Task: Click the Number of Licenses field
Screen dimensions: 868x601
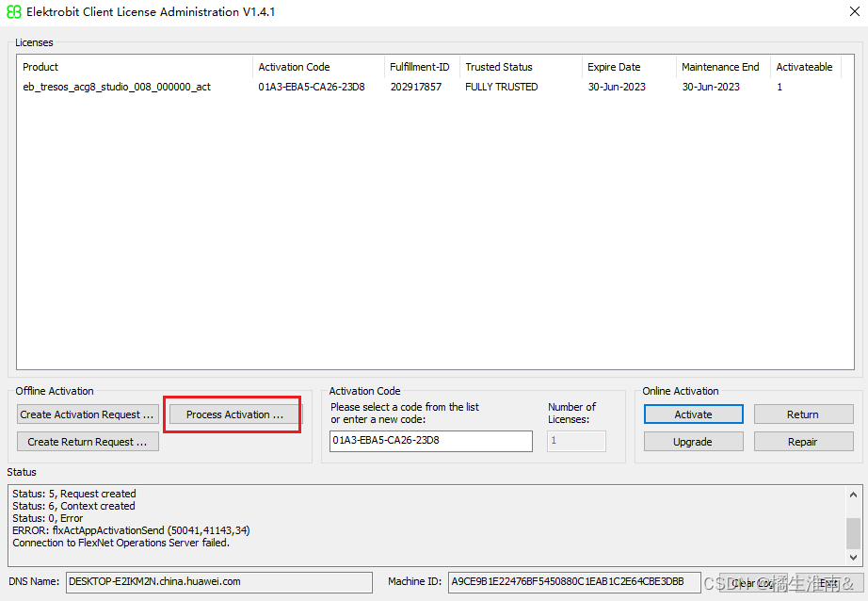Action: coord(575,440)
